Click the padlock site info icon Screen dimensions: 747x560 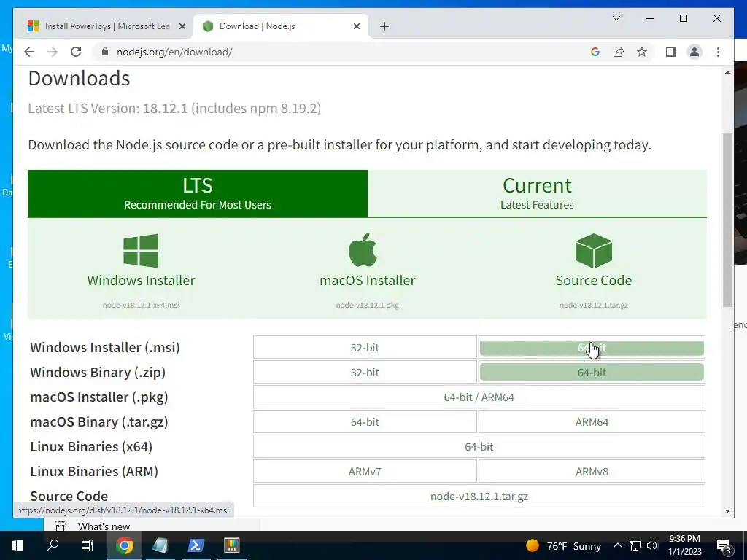[x=105, y=52]
